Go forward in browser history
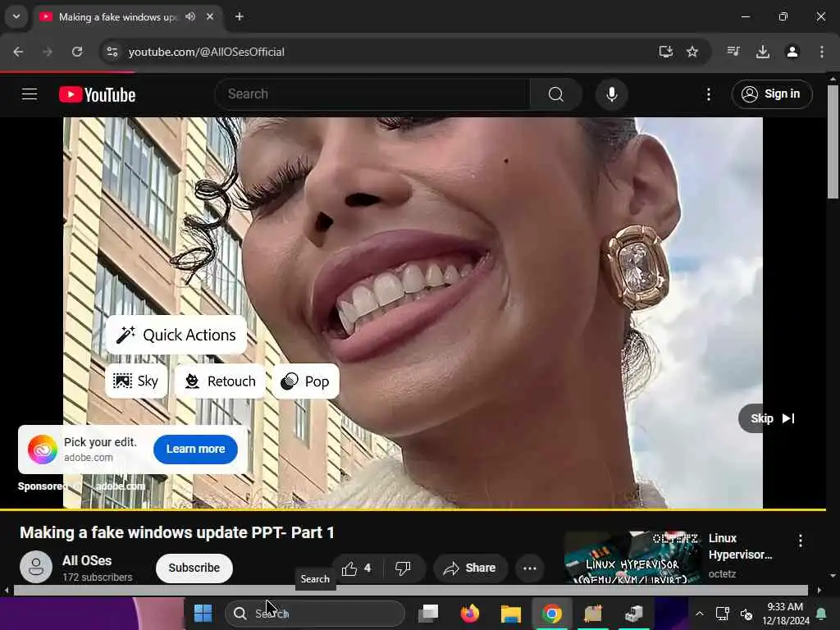840x630 pixels. (48, 52)
